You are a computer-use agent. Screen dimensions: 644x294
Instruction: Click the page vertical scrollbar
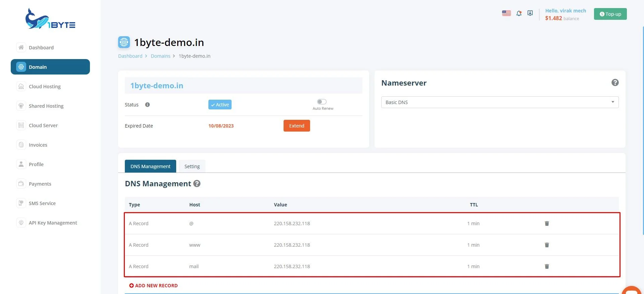643,131
